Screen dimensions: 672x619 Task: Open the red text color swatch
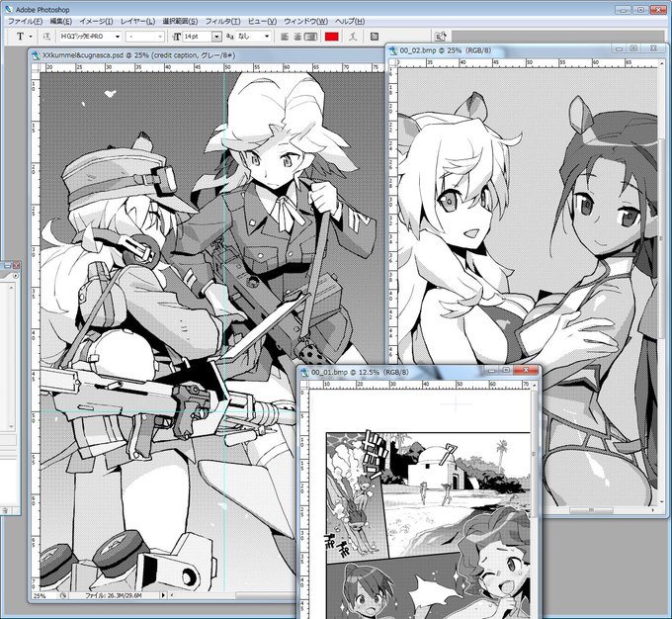coord(332,37)
